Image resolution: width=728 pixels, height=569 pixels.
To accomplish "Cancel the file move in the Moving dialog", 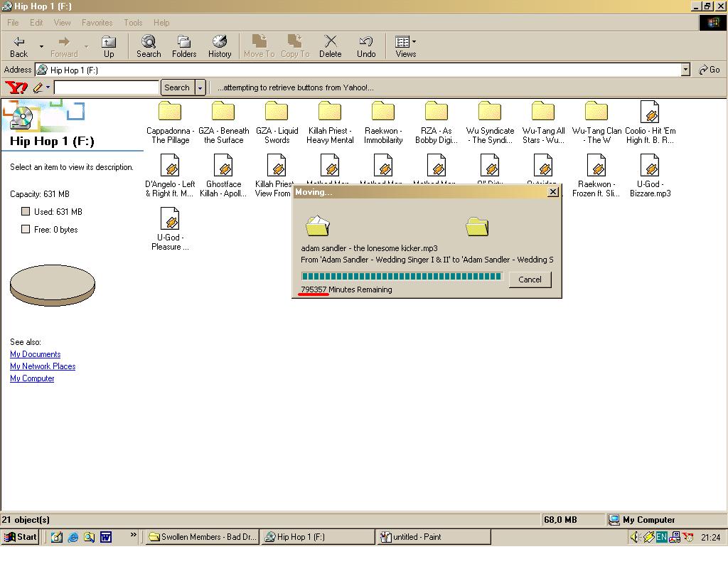I will click(x=530, y=279).
